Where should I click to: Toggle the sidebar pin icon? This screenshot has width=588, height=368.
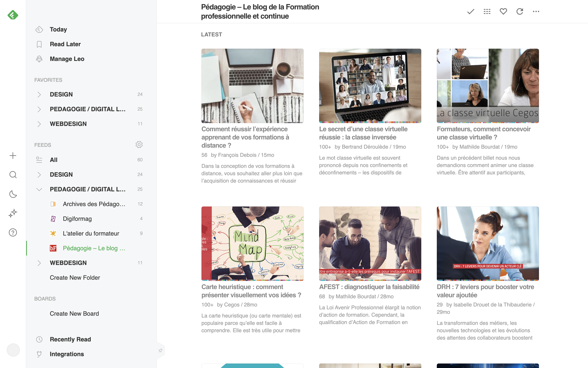(x=160, y=350)
